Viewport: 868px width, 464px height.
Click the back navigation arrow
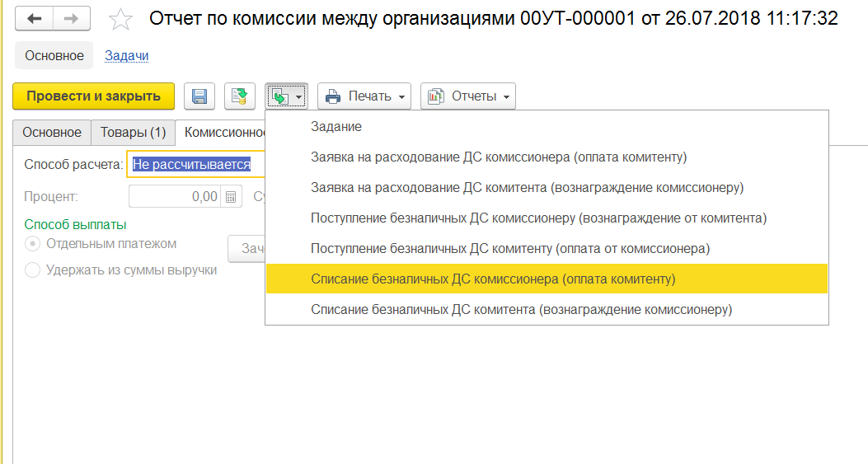[35, 19]
